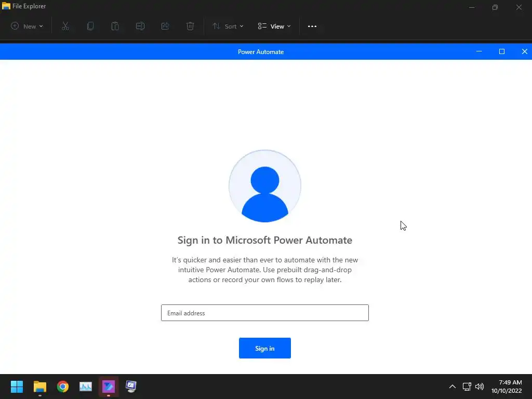Open the clock and date 7:49 AM
The image size is (532, 399).
507,387
